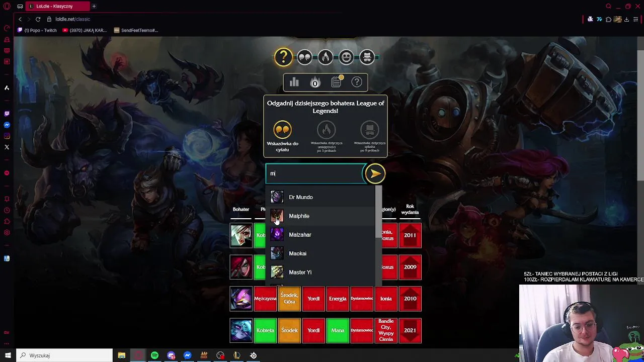Select Master Yi from suggestions
Screen dimensions: 644x362
tap(320, 272)
